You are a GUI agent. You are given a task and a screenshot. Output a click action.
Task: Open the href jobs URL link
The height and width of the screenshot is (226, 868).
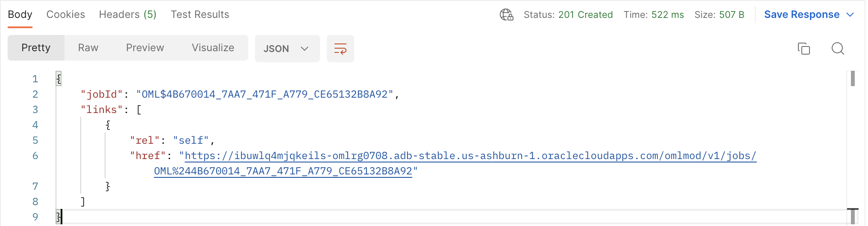[470, 156]
